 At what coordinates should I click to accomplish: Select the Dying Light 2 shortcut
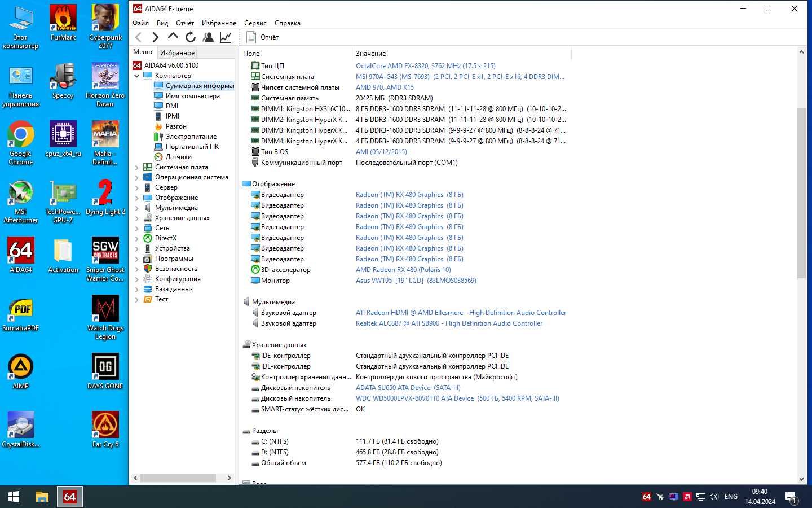[105, 197]
